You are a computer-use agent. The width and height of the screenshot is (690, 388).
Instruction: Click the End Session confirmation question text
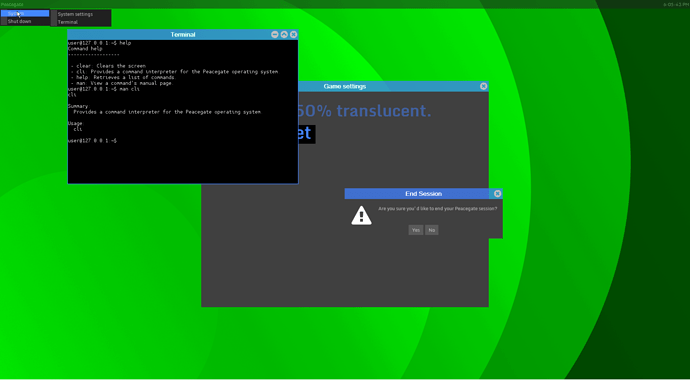click(437, 209)
